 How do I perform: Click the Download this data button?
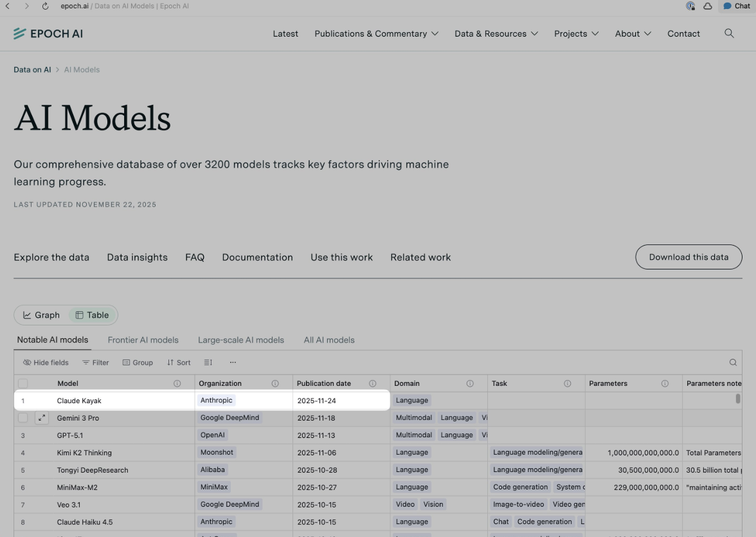point(688,257)
